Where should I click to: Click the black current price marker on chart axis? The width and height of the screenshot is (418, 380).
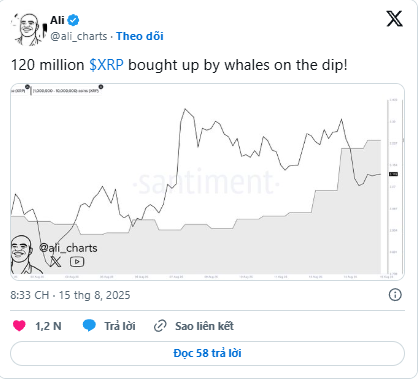click(x=393, y=174)
